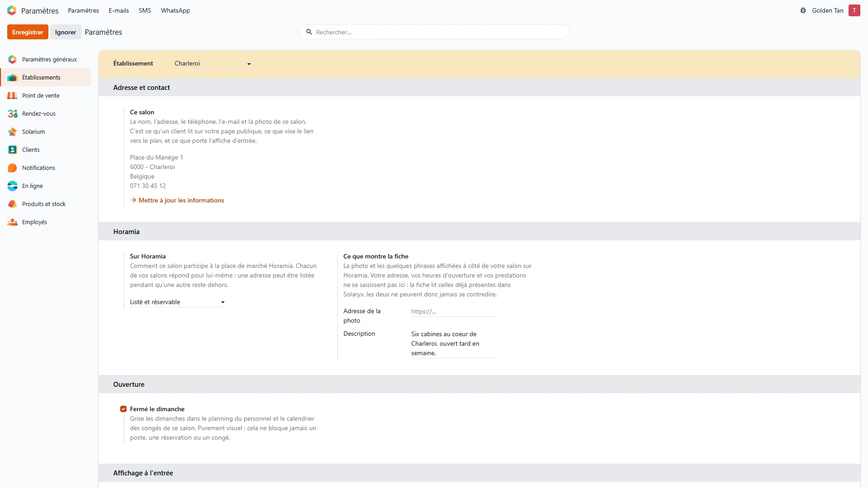This screenshot has height=488, width=868.
Task: Open the user avatar menu
Action: 854,10
